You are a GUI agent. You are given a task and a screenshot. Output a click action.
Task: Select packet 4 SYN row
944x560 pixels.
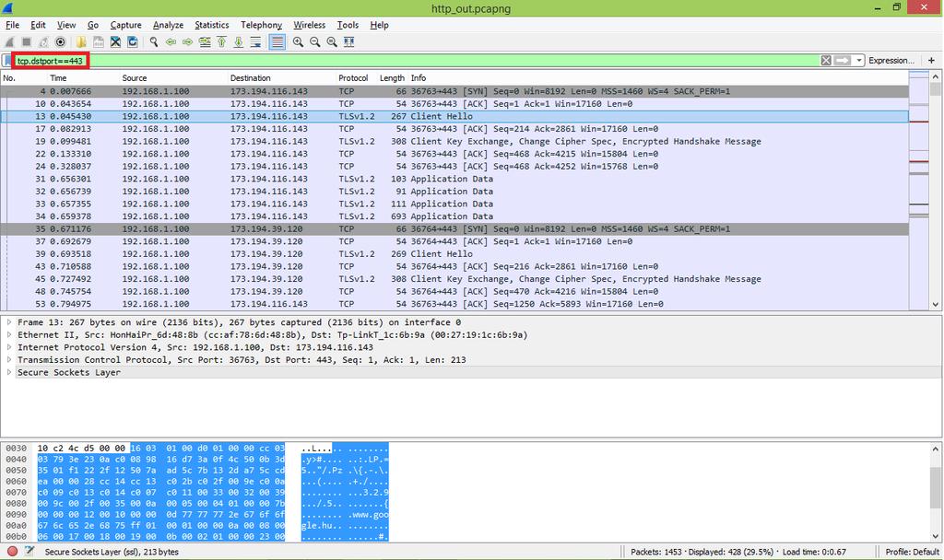coord(454,91)
